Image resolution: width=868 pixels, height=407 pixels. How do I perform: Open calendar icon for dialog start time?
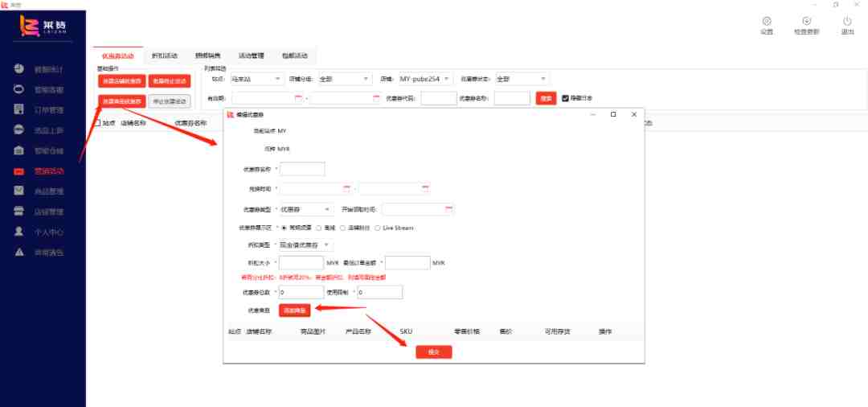pyautogui.click(x=346, y=188)
